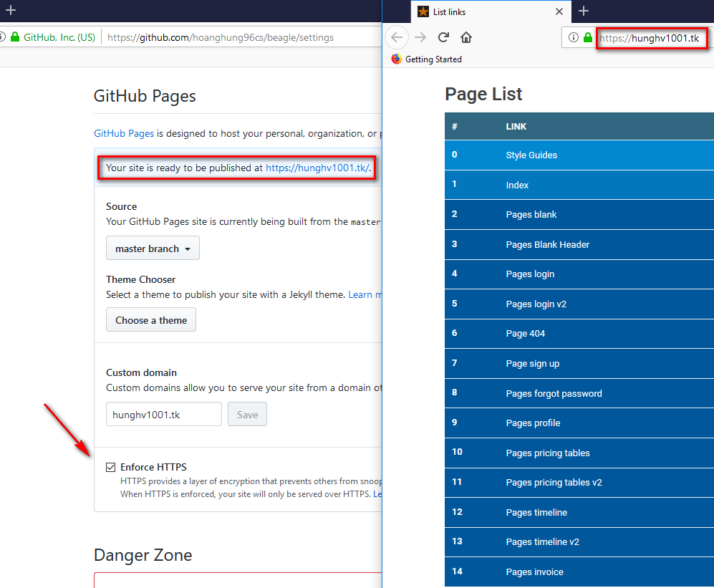The width and height of the screenshot is (714, 588).
Task: Open the Pages pricing tables v2 link
Action: (554, 482)
